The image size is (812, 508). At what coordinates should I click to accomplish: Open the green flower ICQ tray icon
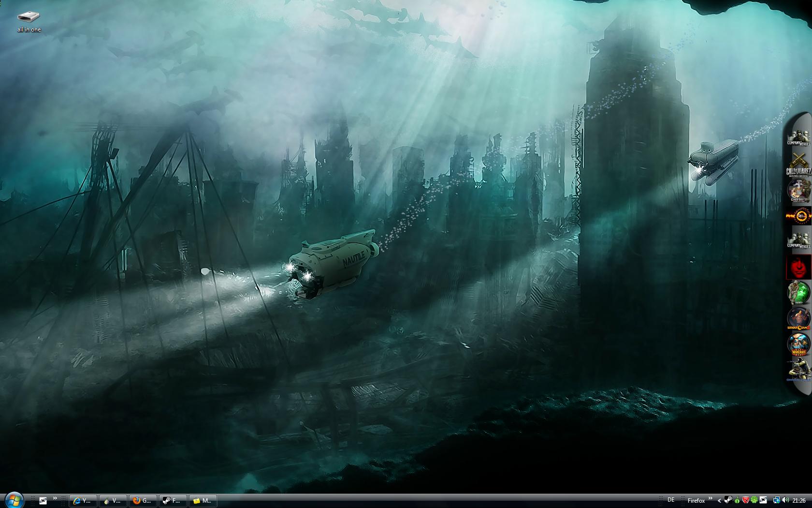(754, 500)
